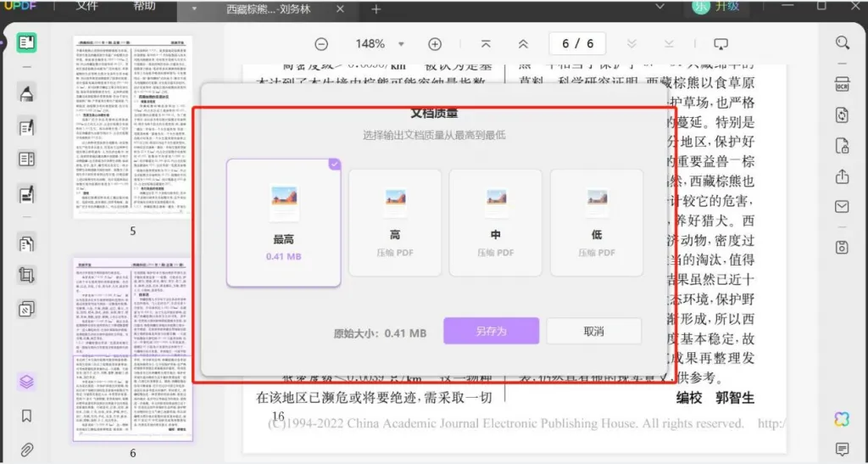Image resolution: width=868 pixels, height=464 pixels.
Task: Close the 西藏棕熊 document tab
Action: point(341,8)
